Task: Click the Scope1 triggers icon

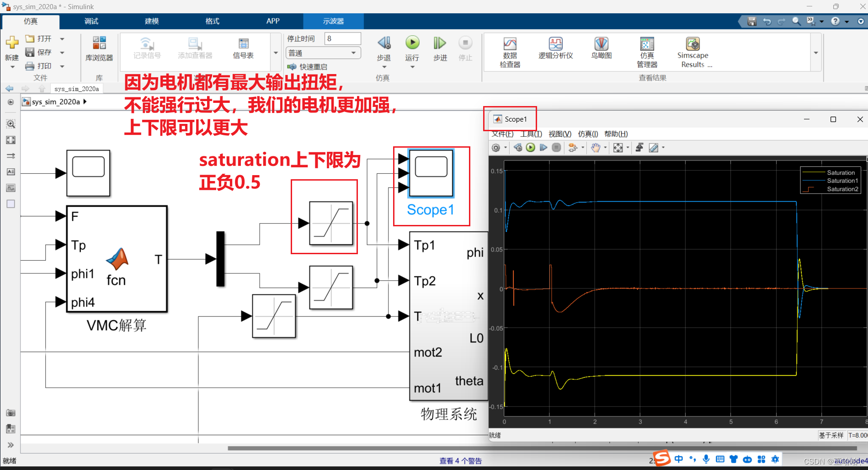Action: click(x=639, y=147)
